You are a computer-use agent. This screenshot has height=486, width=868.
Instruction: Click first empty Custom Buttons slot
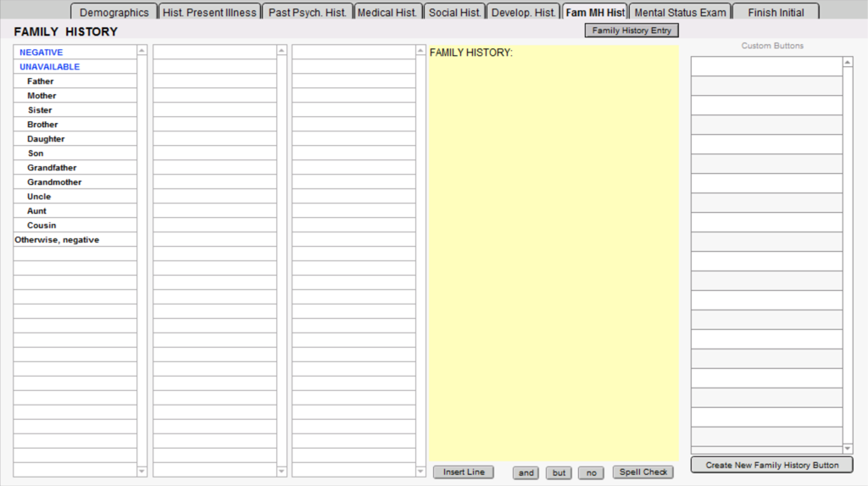pyautogui.click(x=766, y=66)
